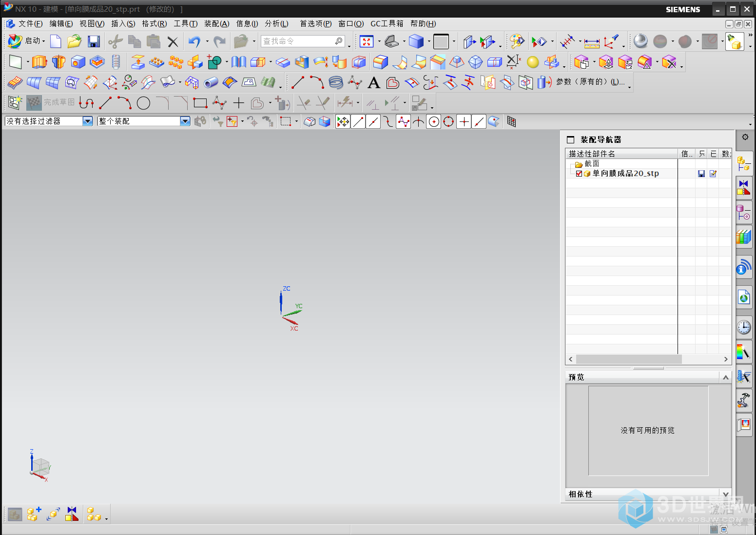Open the History clock tab in resource bar
This screenshot has width=756, height=535.
coord(744,327)
